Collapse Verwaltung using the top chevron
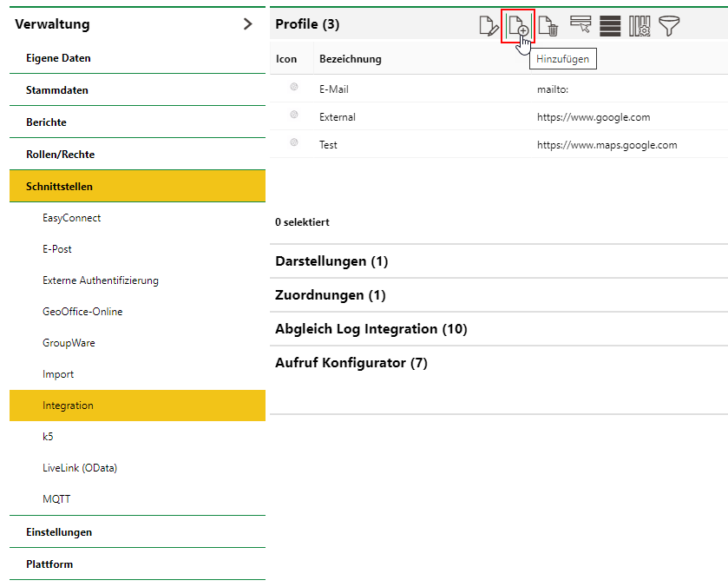This screenshot has width=728, height=587. pyautogui.click(x=249, y=23)
